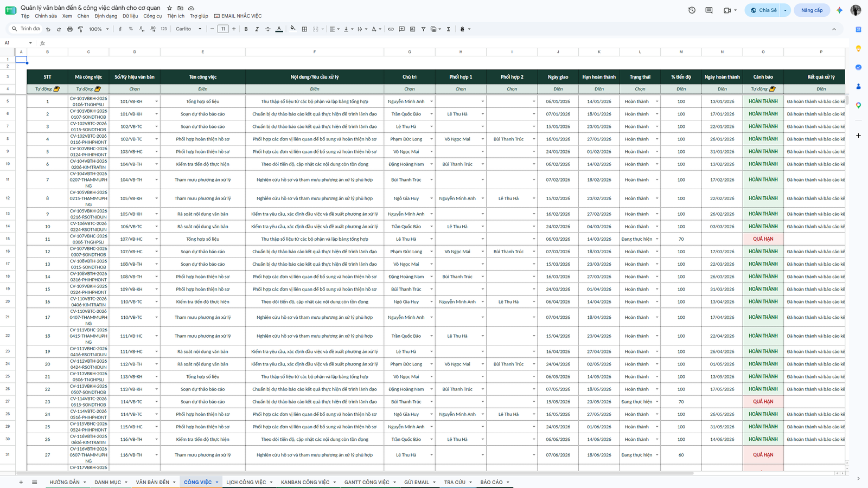This screenshot has height=488, width=868.
Task: Decrease decimal places
Action: click(x=142, y=29)
